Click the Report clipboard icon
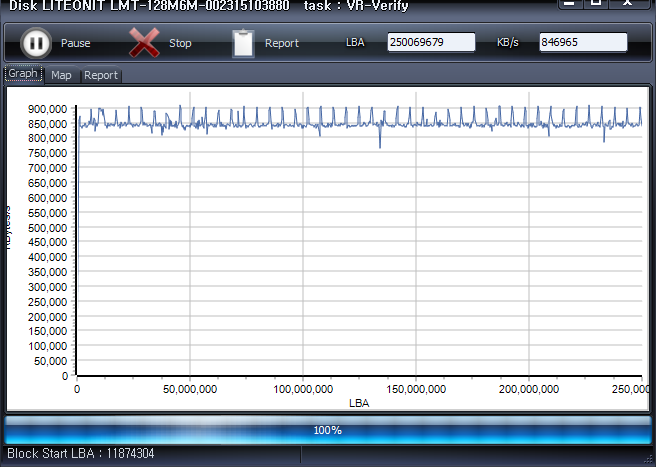The image size is (656, 467). pos(243,43)
